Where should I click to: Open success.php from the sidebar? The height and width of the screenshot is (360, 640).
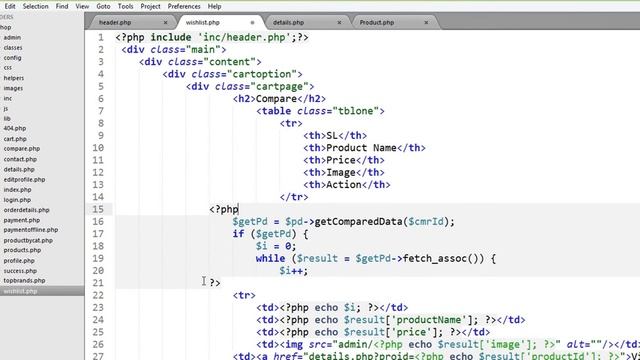pyautogui.click(x=20, y=271)
